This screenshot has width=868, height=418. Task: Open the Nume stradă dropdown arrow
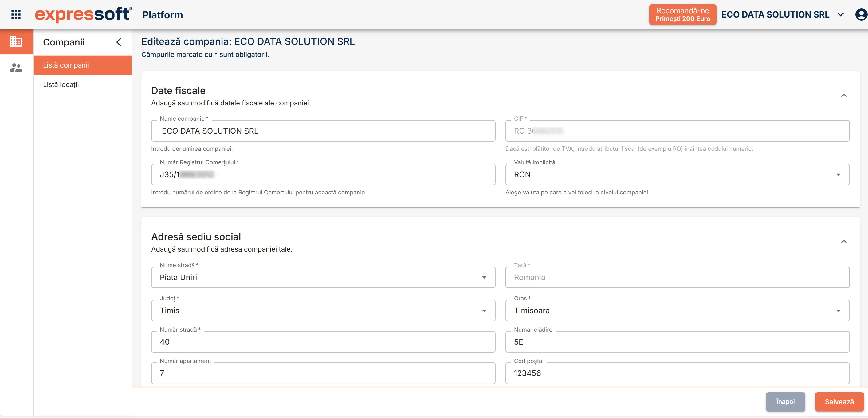(x=484, y=278)
